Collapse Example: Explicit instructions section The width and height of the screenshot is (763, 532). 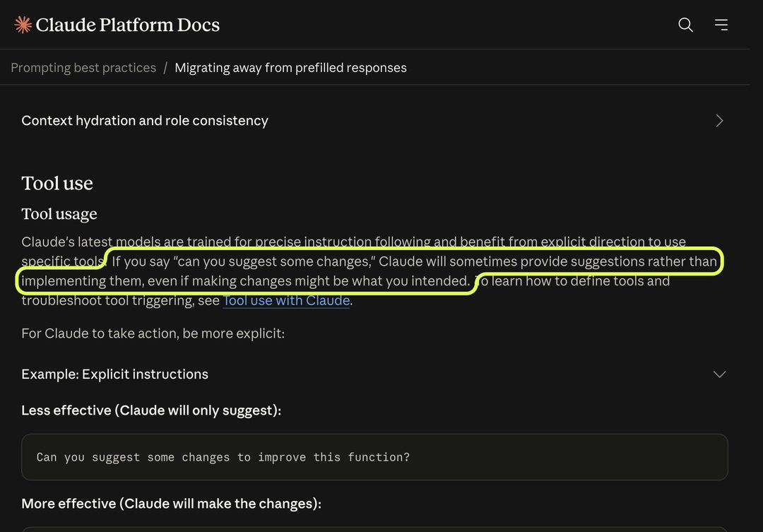374,374
